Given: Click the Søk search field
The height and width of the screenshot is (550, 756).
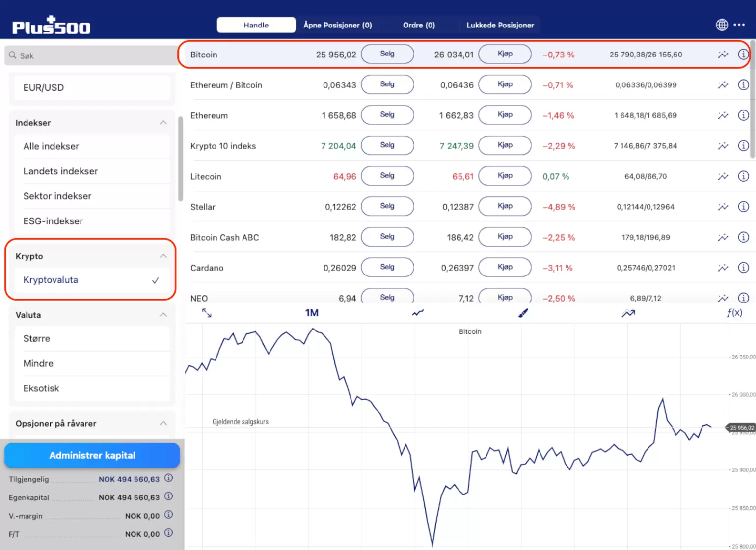Looking at the screenshot, I should coord(91,55).
